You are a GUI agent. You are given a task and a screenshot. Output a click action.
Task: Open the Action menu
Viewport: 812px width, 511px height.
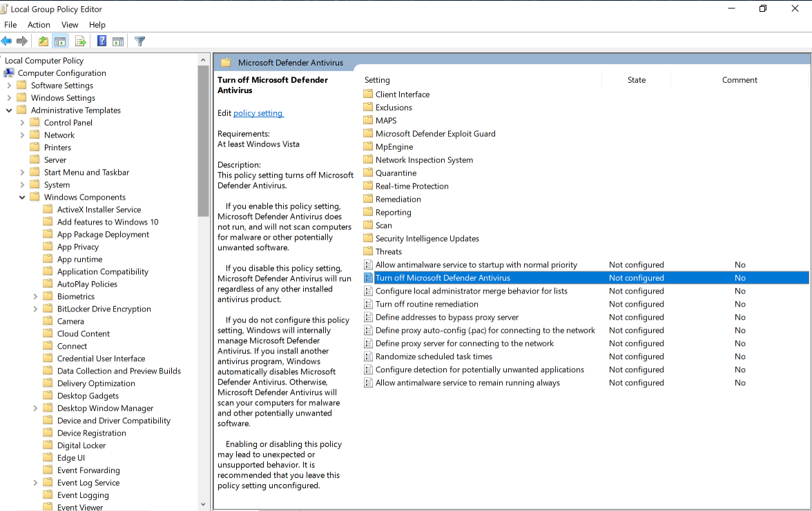pyautogui.click(x=39, y=25)
